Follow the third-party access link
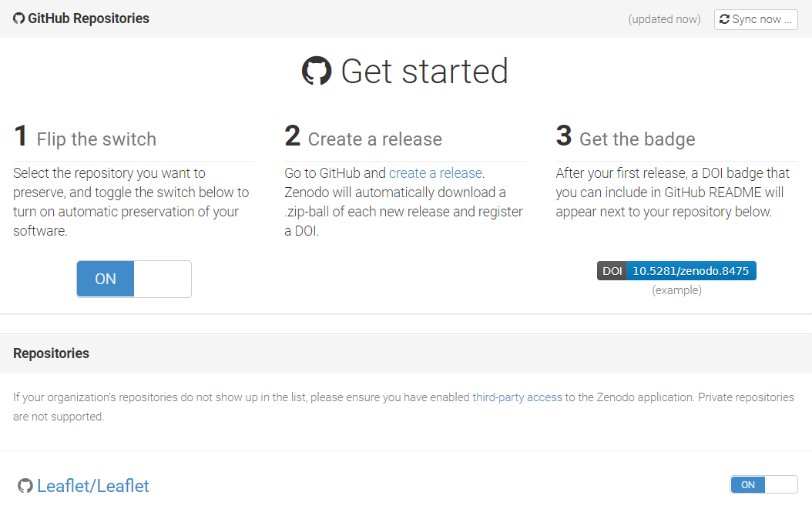Viewport: 812px width, 519px height. (x=517, y=397)
